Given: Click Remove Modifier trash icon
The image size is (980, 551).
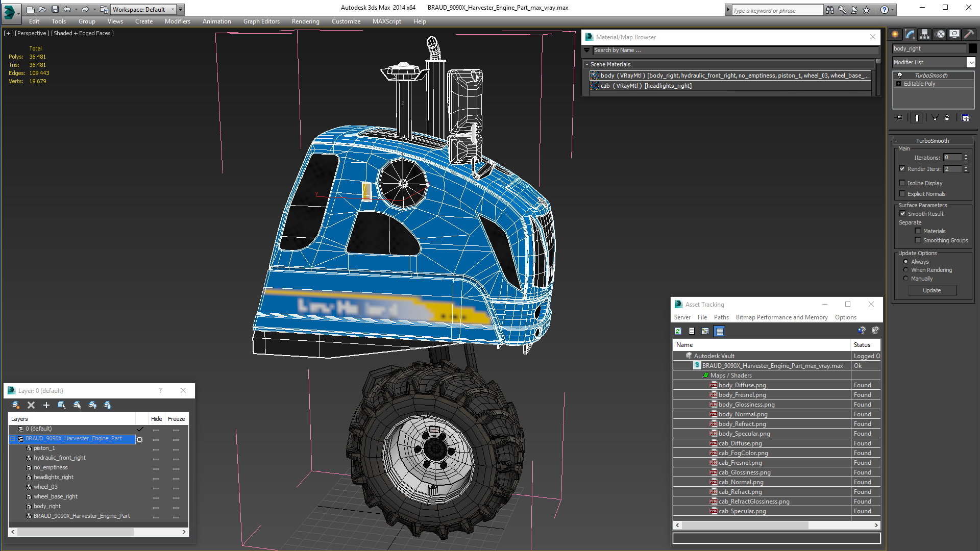Looking at the screenshot, I should [x=947, y=118].
